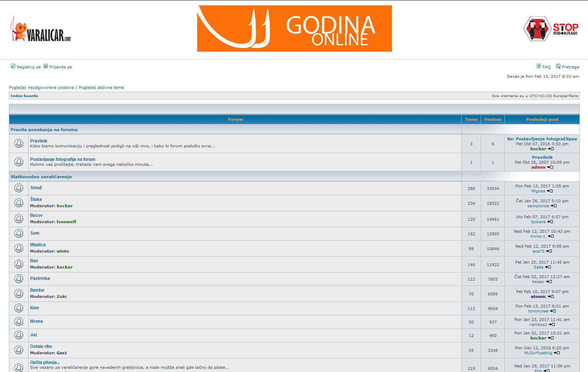
Task: Click the Varalicar.com site logo
Action: pyautogui.click(x=41, y=30)
